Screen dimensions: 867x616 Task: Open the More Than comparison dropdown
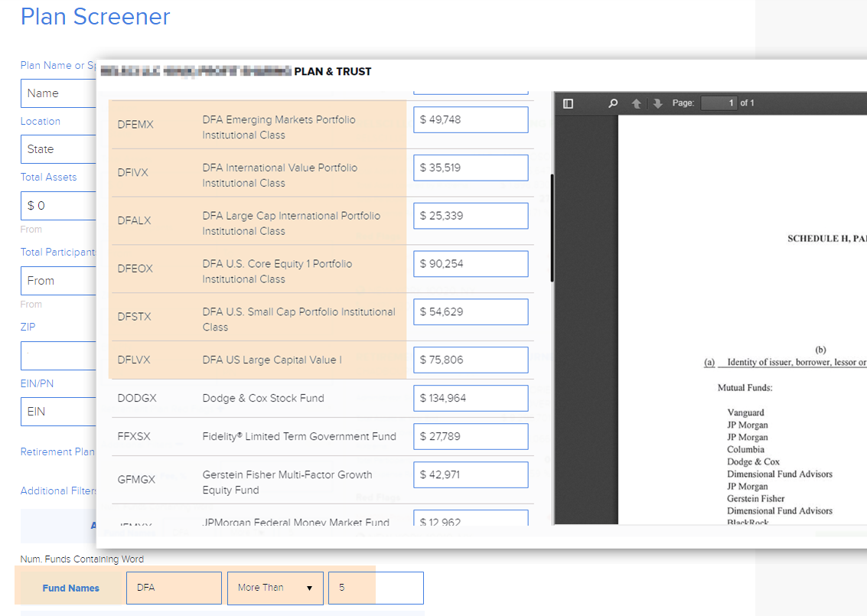pyautogui.click(x=275, y=588)
